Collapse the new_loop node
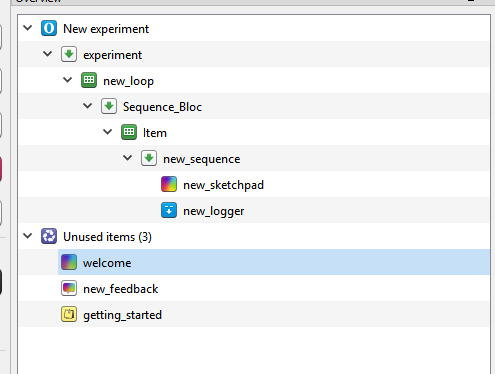The height and width of the screenshot is (374, 495). [68, 80]
